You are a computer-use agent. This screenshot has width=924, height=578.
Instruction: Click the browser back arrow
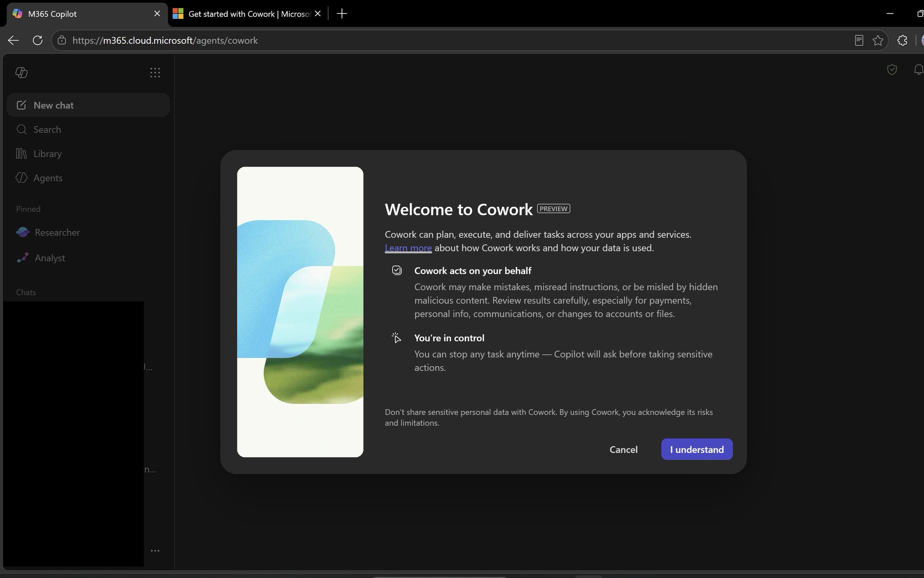(x=14, y=40)
